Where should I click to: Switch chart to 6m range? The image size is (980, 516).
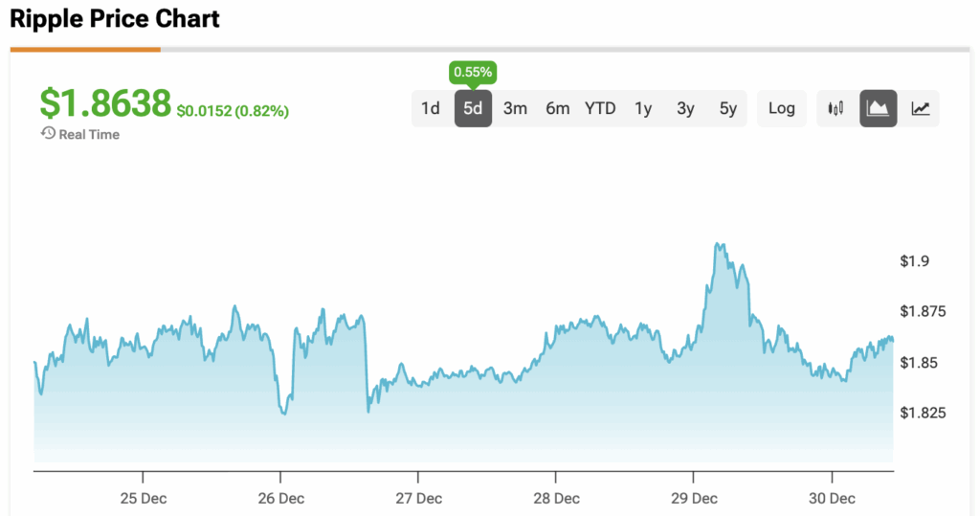558,108
